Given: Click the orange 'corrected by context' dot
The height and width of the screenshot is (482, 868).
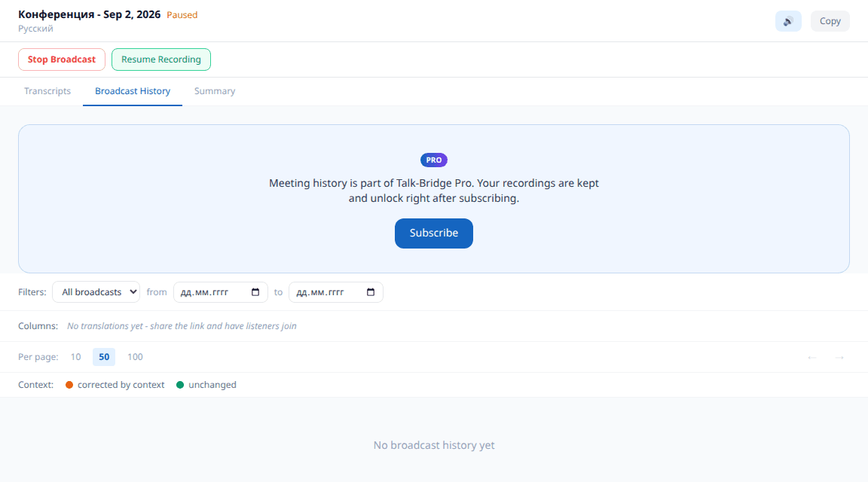Looking at the screenshot, I should (69, 385).
